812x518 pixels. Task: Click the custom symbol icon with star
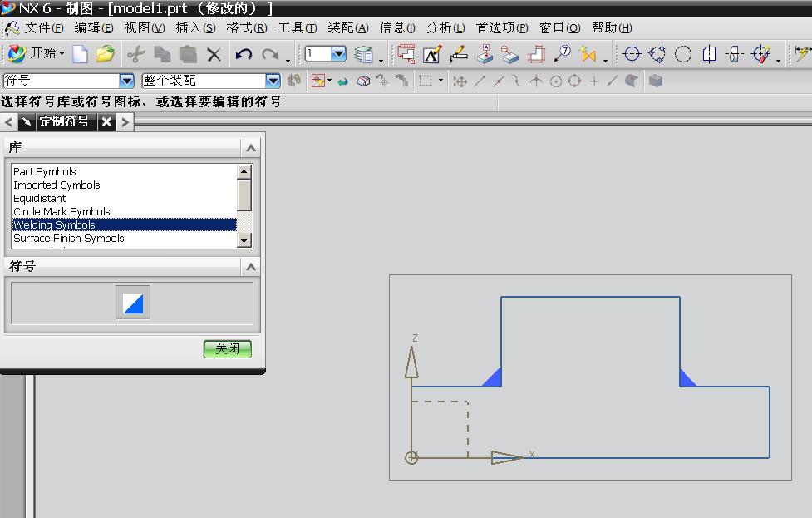[x=588, y=54]
